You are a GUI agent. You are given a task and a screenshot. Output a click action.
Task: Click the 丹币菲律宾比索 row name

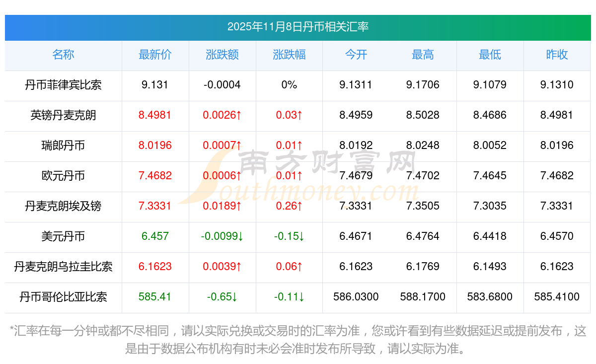[x=63, y=85]
